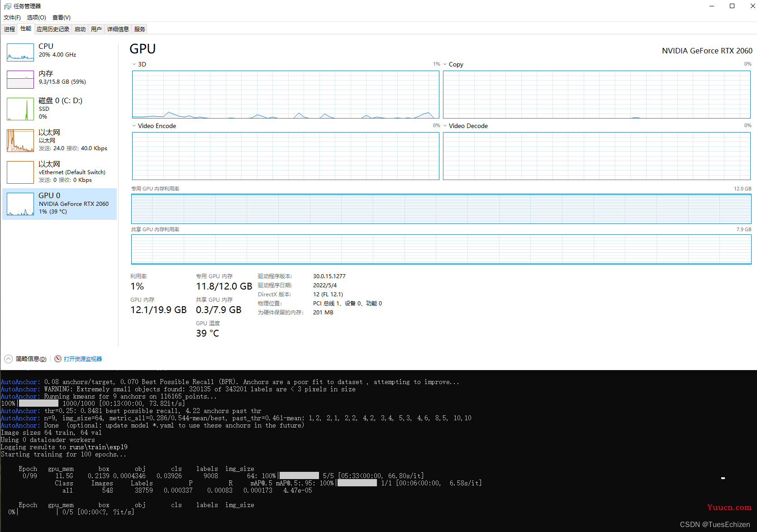Image resolution: width=757 pixels, height=532 pixels.
Task: Open the Copy engine graph dropdown
Action: 445,64
